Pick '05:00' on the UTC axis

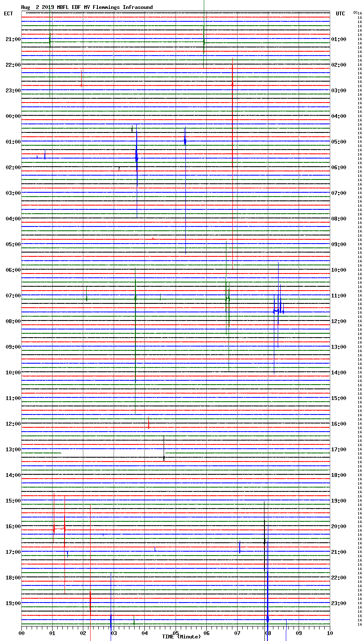(x=339, y=142)
